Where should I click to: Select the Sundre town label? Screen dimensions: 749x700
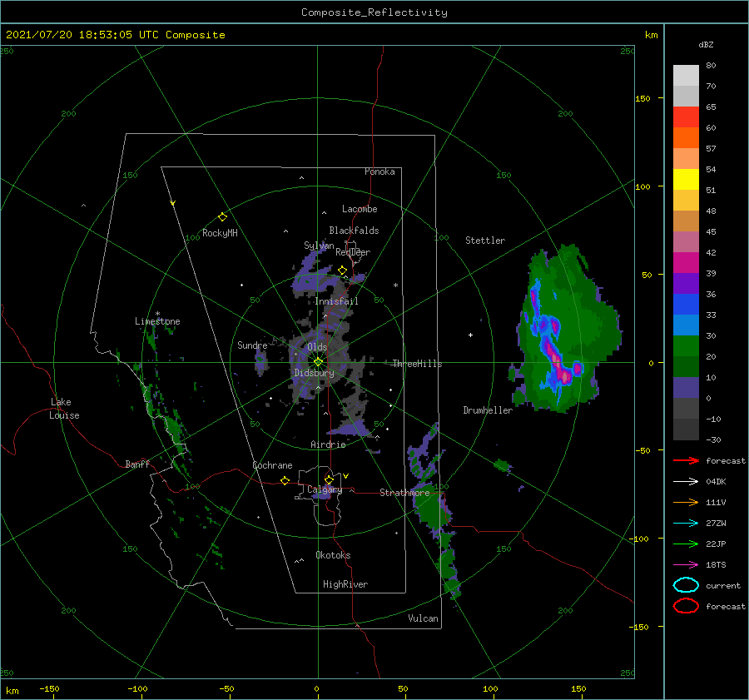click(x=252, y=345)
